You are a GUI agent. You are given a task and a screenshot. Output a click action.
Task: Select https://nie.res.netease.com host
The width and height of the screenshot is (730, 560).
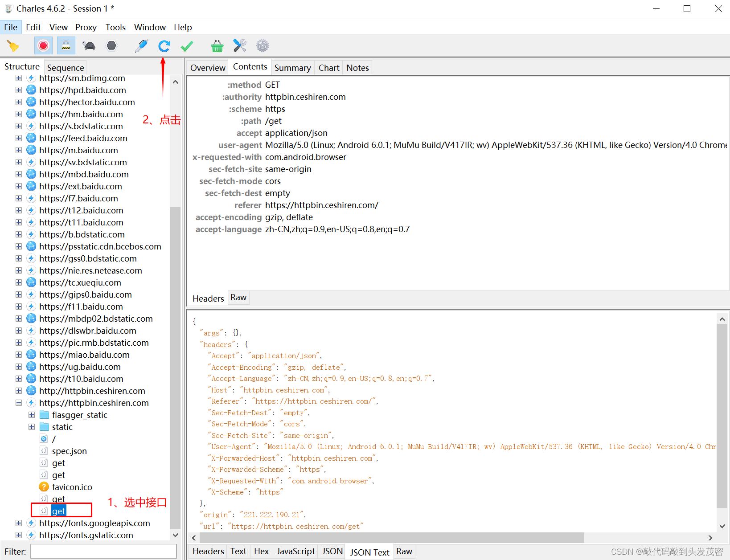90,270
